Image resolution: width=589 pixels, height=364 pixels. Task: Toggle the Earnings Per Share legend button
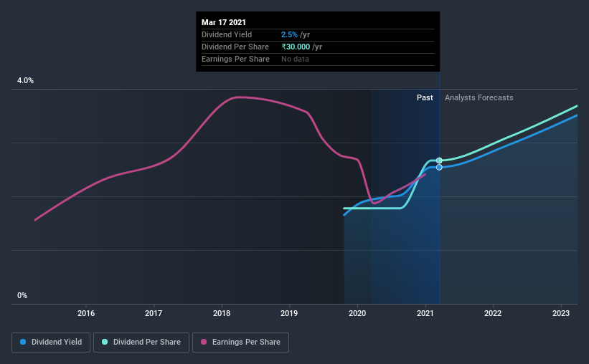240,343
